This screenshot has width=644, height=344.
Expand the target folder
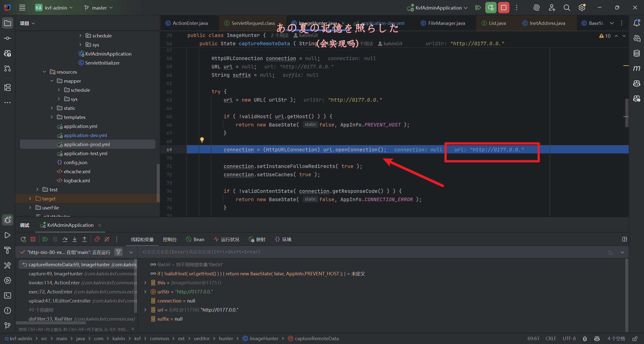pos(30,198)
